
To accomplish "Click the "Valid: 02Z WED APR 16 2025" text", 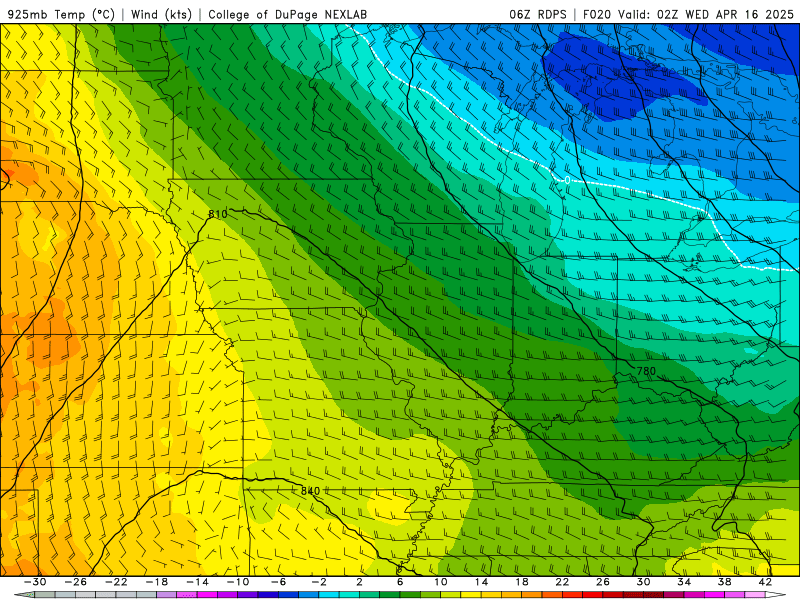I will (706, 14).
